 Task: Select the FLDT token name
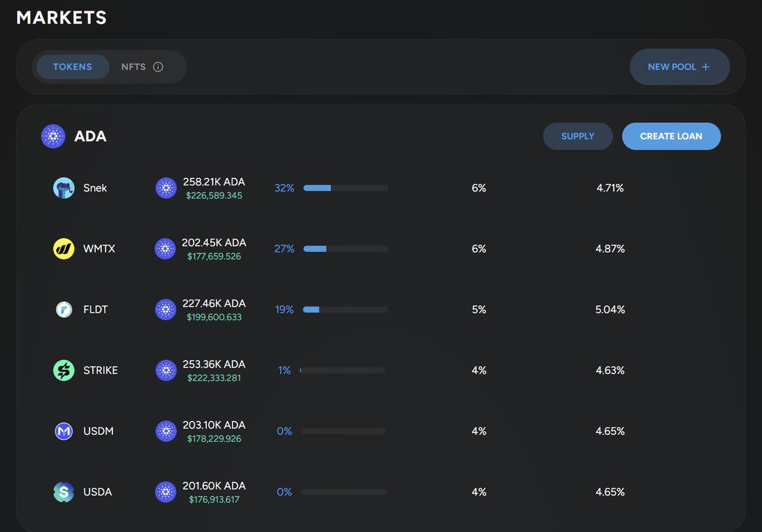click(95, 310)
